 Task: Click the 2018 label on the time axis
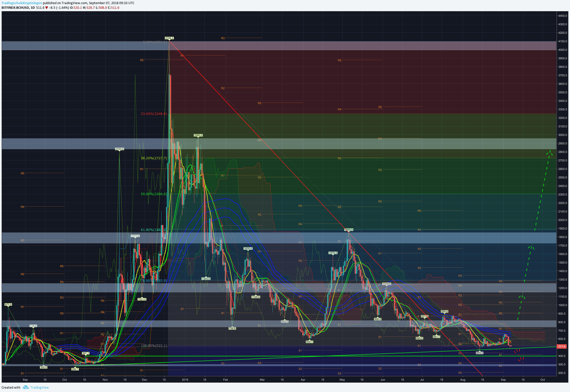tap(185, 380)
